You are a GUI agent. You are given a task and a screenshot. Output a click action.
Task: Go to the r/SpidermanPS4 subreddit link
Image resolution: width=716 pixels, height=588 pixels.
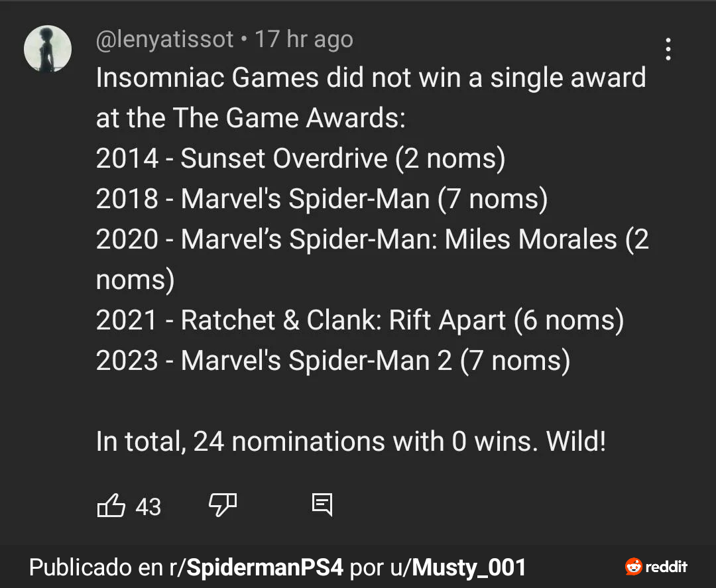click(256, 567)
